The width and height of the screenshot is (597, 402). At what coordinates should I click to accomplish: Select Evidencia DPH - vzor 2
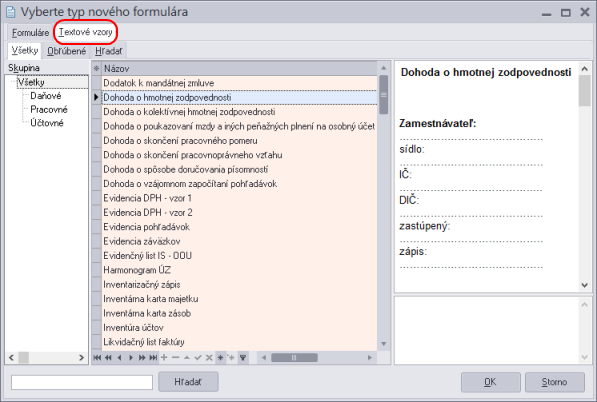point(240,212)
